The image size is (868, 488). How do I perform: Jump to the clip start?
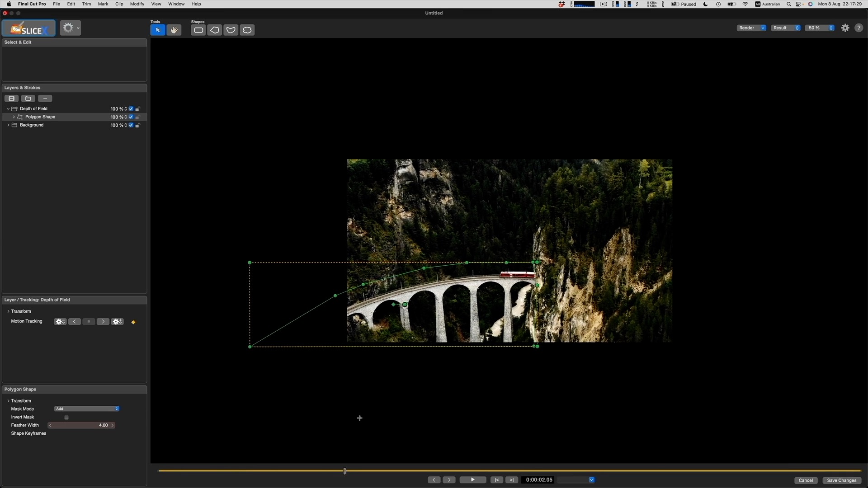(x=496, y=480)
